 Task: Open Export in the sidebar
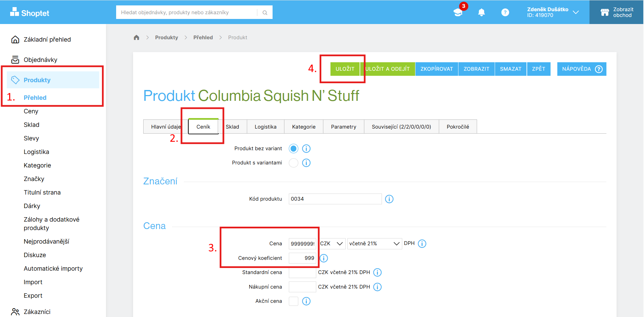pyautogui.click(x=33, y=296)
